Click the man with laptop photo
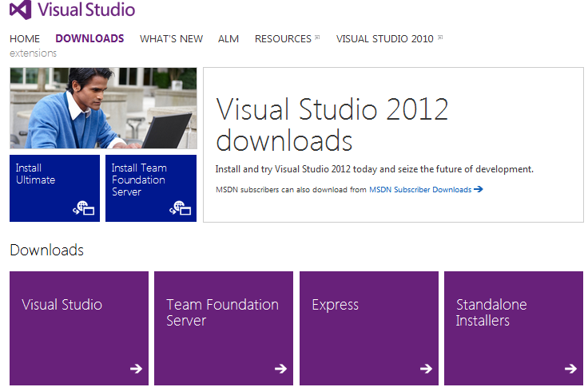Viewport: 588px width, 387px height. 102,108
